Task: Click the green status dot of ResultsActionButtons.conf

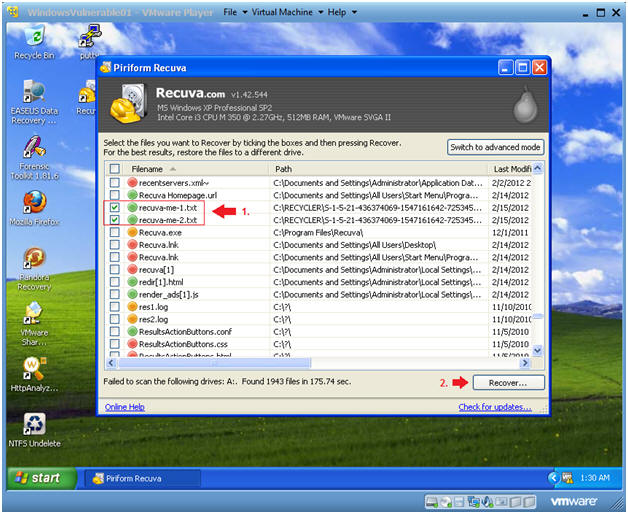Action: (132, 332)
